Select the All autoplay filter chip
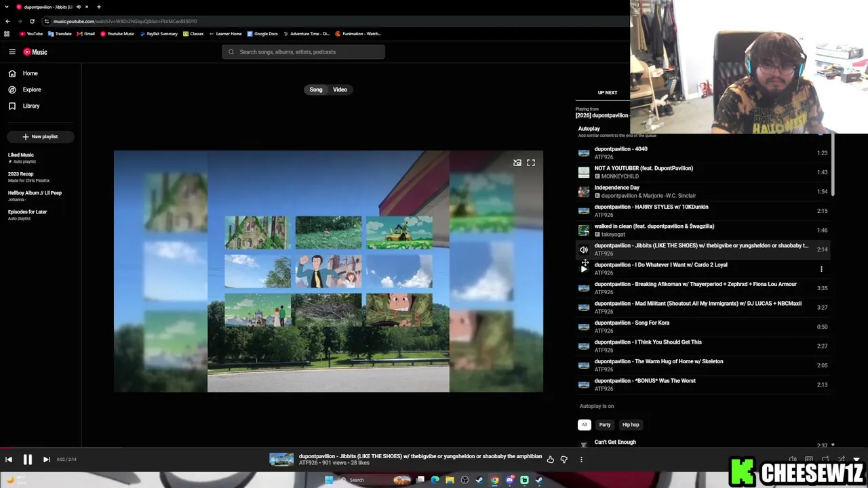This screenshot has height=488, width=868. pyautogui.click(x=584, y=425)
